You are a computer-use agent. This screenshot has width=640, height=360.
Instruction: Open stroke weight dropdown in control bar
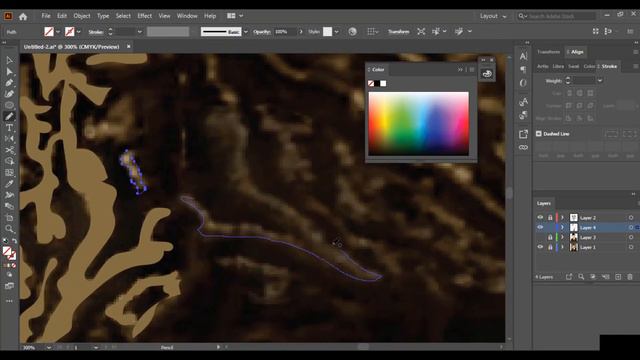click(140, 31)
